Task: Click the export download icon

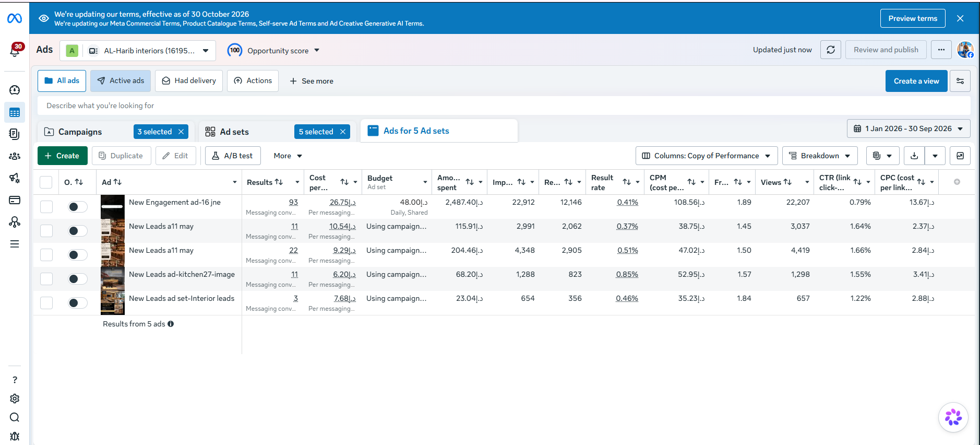Action: coord(914,156)
